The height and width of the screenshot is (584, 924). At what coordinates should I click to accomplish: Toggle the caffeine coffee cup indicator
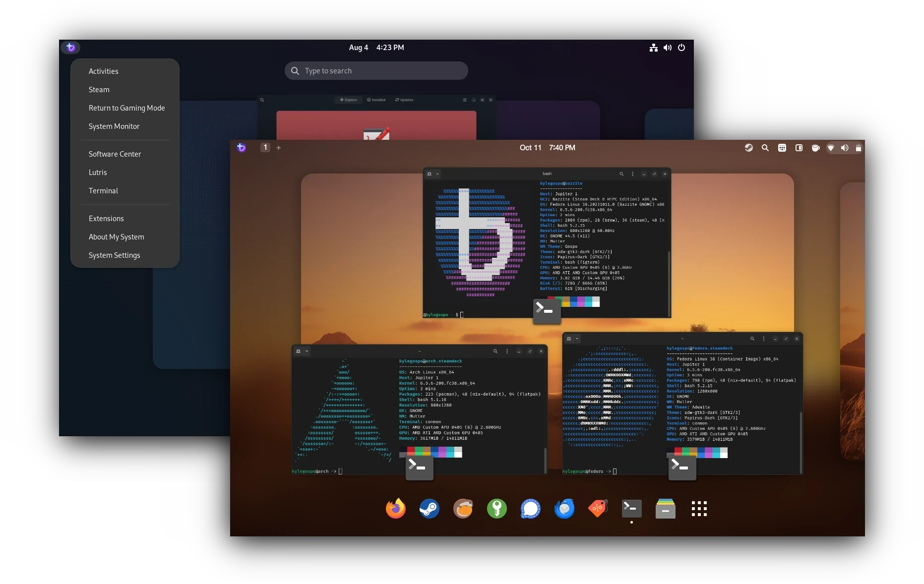(x=815, y=148)
